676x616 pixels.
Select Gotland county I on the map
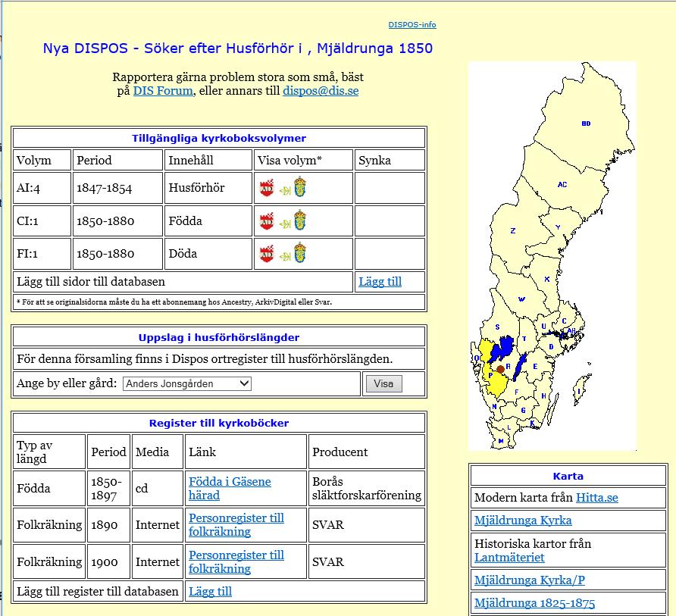click(579, 392)
